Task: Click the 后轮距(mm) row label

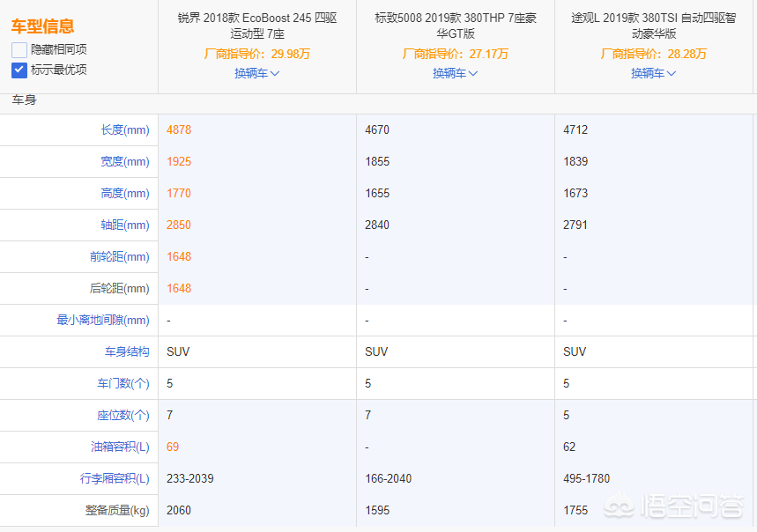Action: click(x=120, y=288)
